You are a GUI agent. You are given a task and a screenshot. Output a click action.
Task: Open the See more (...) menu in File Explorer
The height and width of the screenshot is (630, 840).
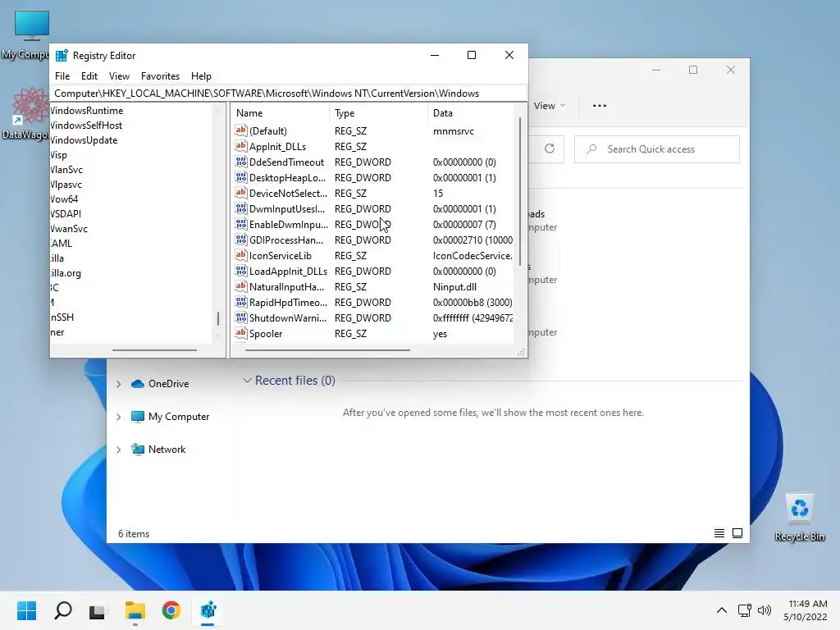600,106
